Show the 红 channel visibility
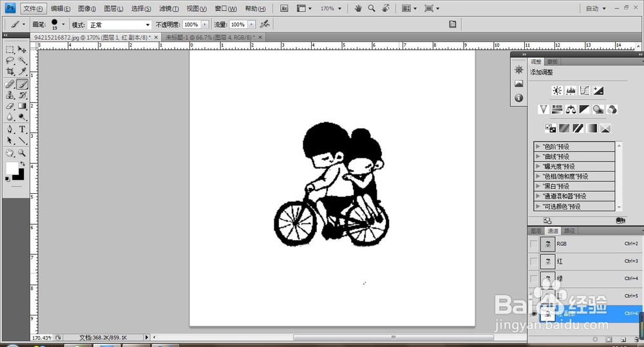The width and height of the screenshot is (644, 347). [533, 261]
